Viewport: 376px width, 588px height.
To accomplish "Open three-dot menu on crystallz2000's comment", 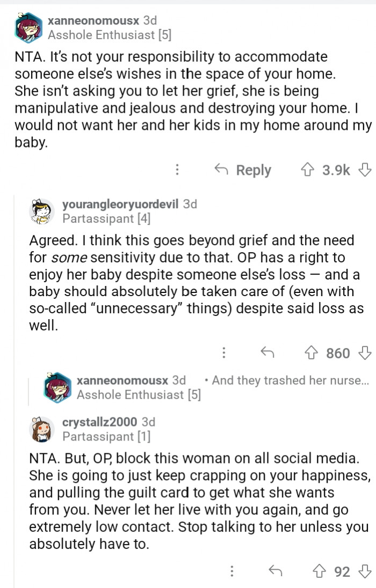I will tap(232, 571).
